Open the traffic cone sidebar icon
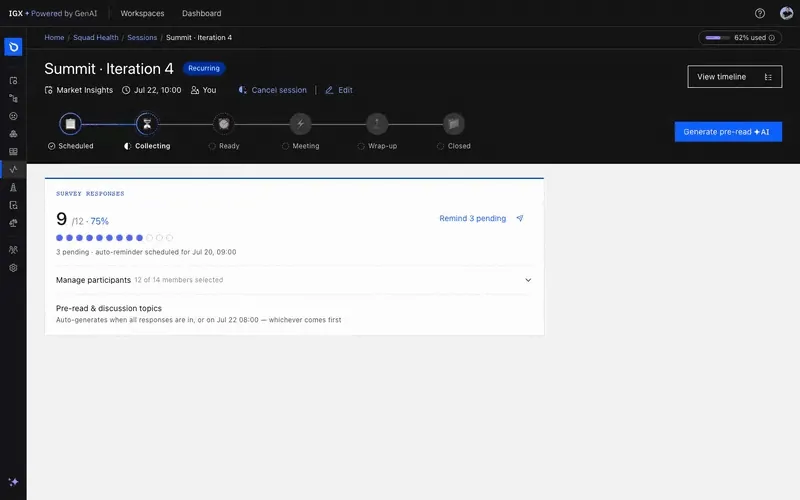800x500 pixels. pyautogui.click(x=13, y=187)
